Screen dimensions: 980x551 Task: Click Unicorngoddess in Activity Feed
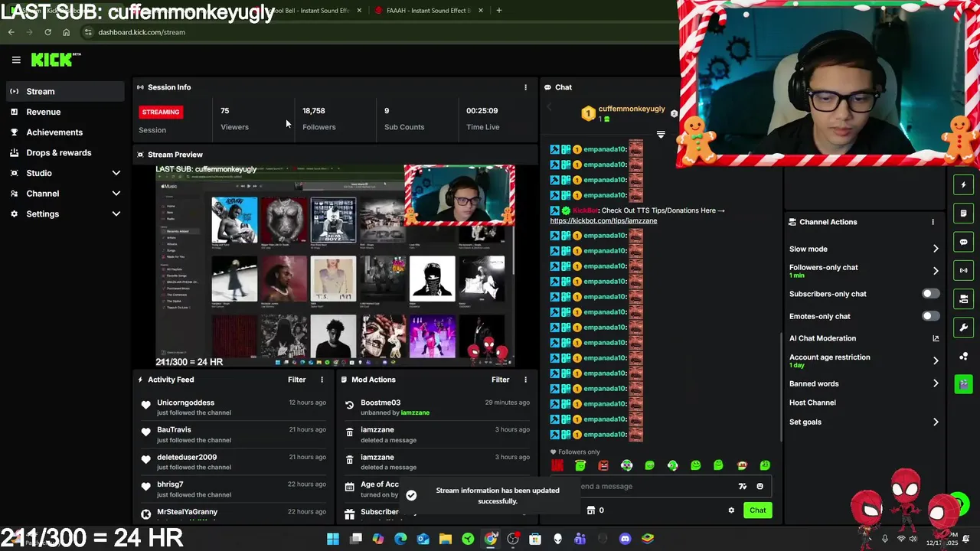tap(185, 403)
